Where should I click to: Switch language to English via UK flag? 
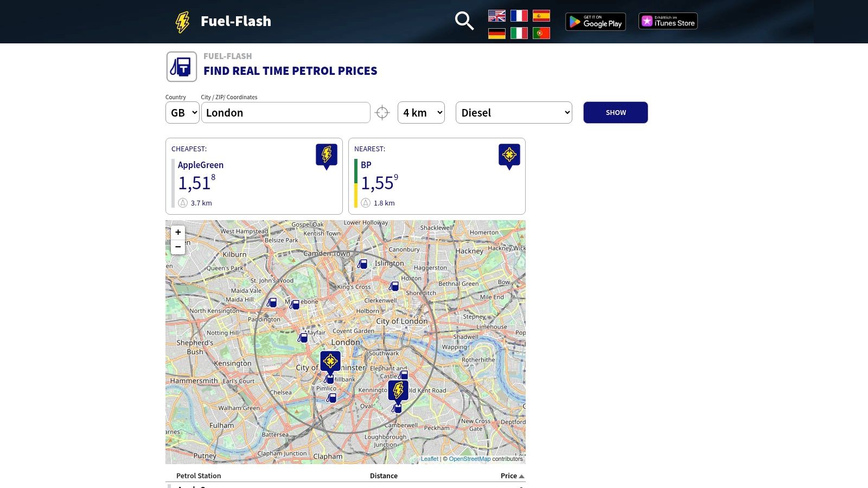[497, 16]
